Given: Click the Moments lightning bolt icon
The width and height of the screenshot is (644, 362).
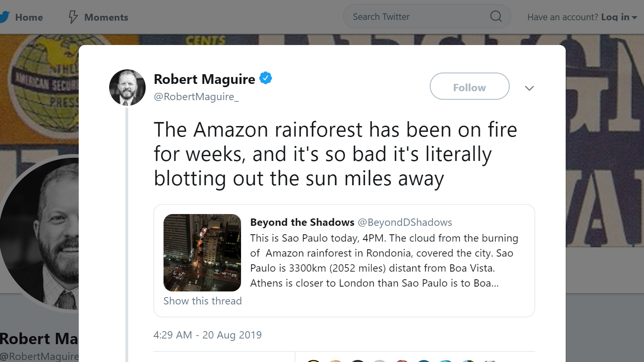Looking at the screenshot, I should pos(73,17).
